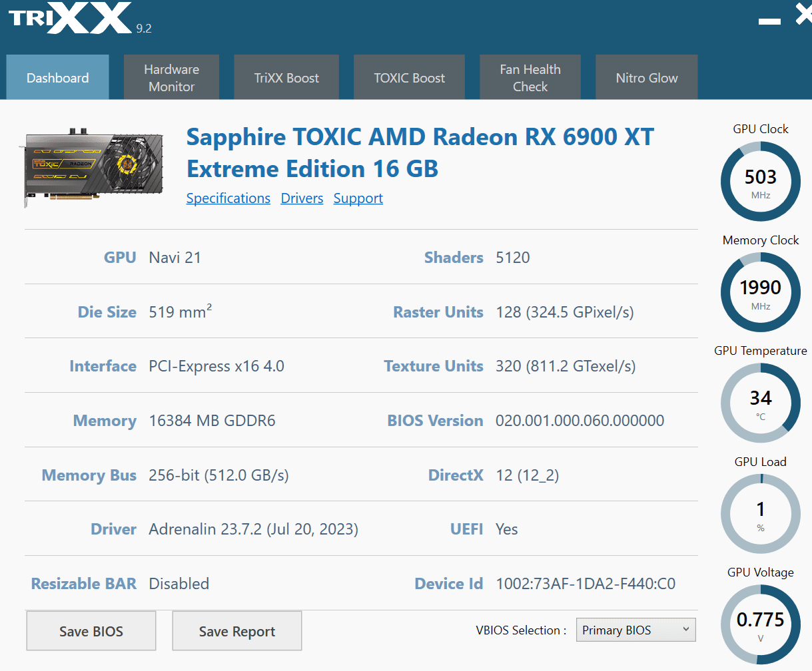
Task: Click the Save Report button
Action: click(237, 631)
